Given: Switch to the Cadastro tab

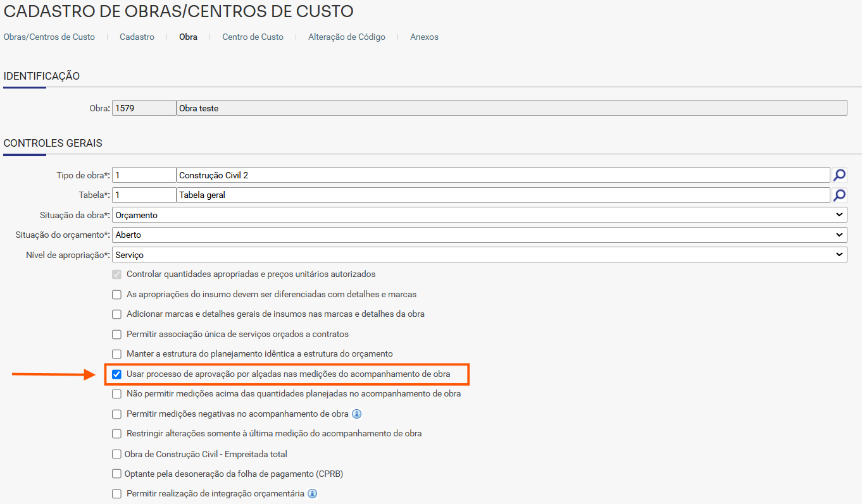Looking at the screenshot, I should (137, 37).
